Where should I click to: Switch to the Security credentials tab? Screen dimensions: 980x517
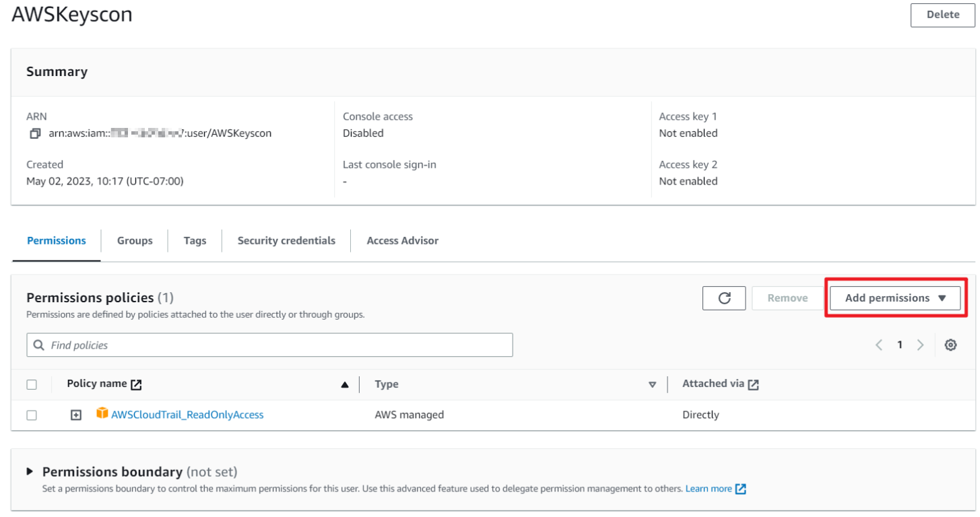[x=286, y=241]
